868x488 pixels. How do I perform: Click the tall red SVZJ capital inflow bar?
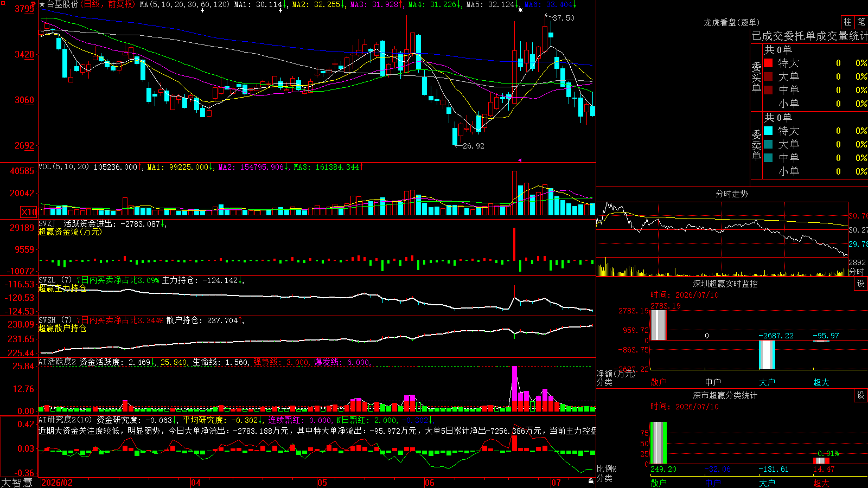click(514, 244)
